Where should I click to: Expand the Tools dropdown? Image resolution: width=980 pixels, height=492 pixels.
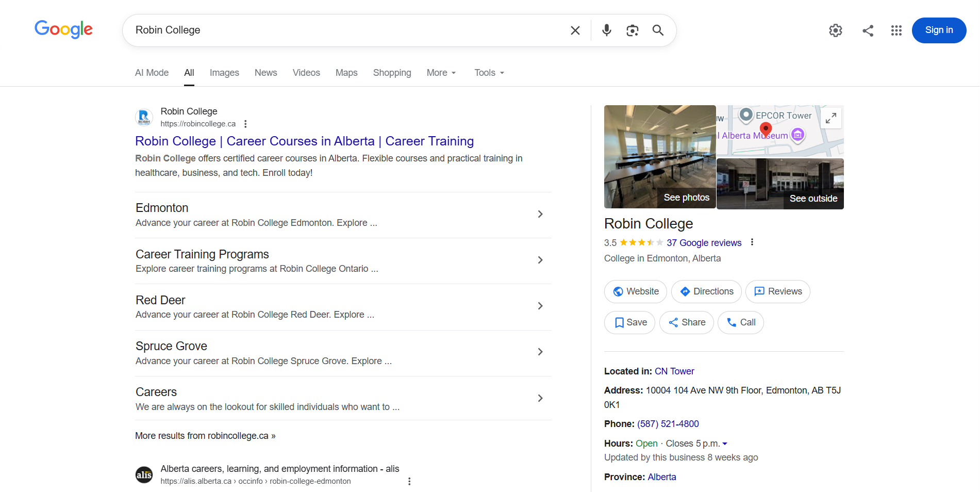pos(489,73)
